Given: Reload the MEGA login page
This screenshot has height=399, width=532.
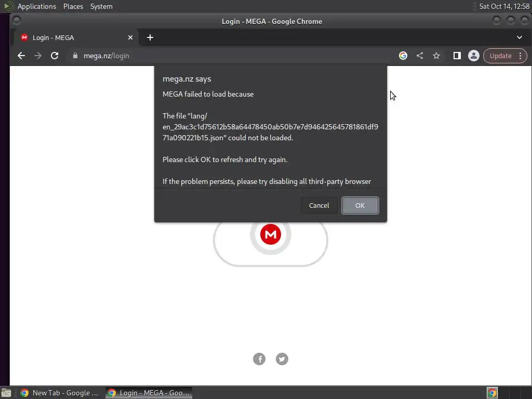Looking at the screenshot, I should point(55,56).
